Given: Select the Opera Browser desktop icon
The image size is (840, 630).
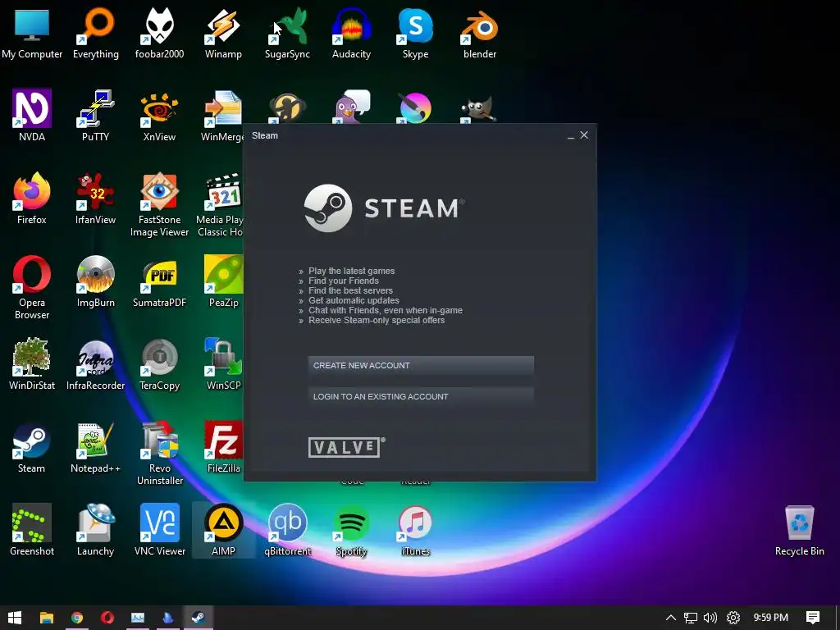Looking at the screenshot, I should [x=32, y=288].
